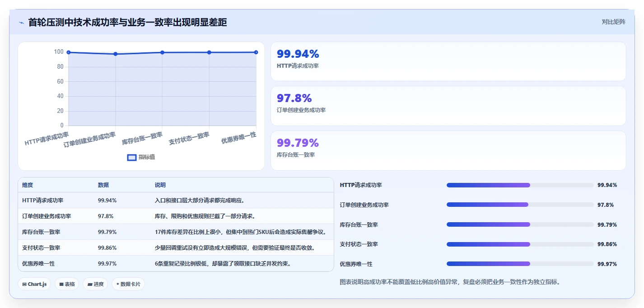Click the 库存台账一致率 data point on chart

162,52
